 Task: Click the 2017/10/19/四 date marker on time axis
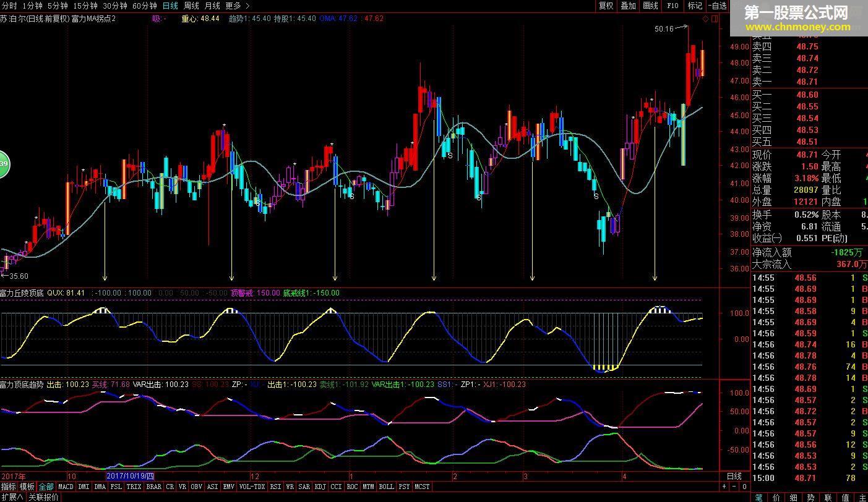131,476
